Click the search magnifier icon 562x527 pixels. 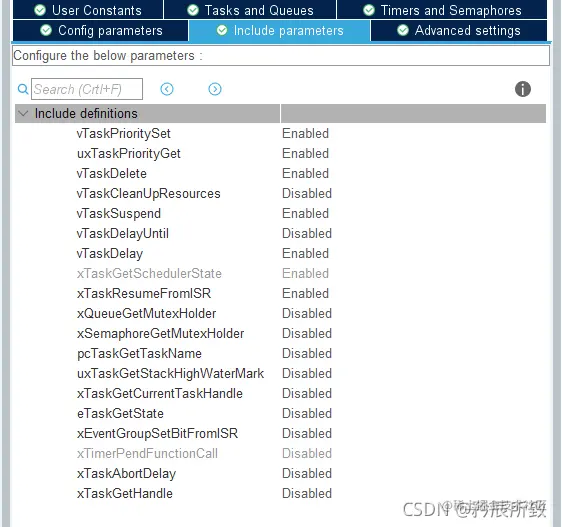23,89
